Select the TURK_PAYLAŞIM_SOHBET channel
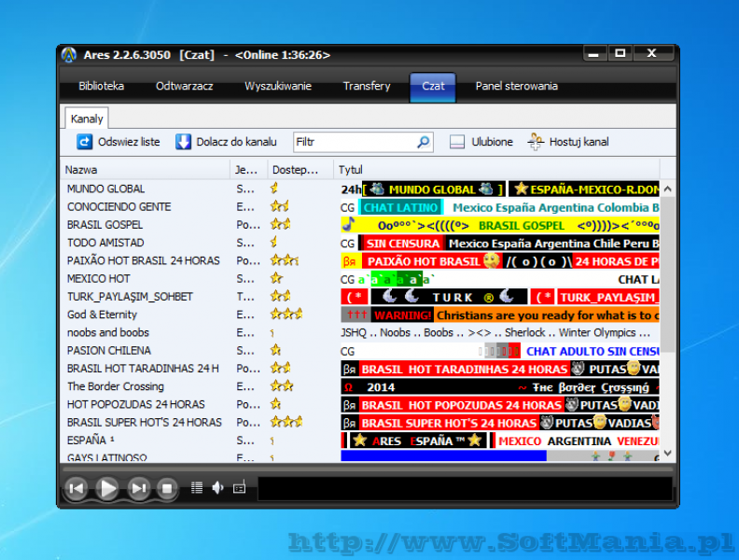 pos(130,296)
